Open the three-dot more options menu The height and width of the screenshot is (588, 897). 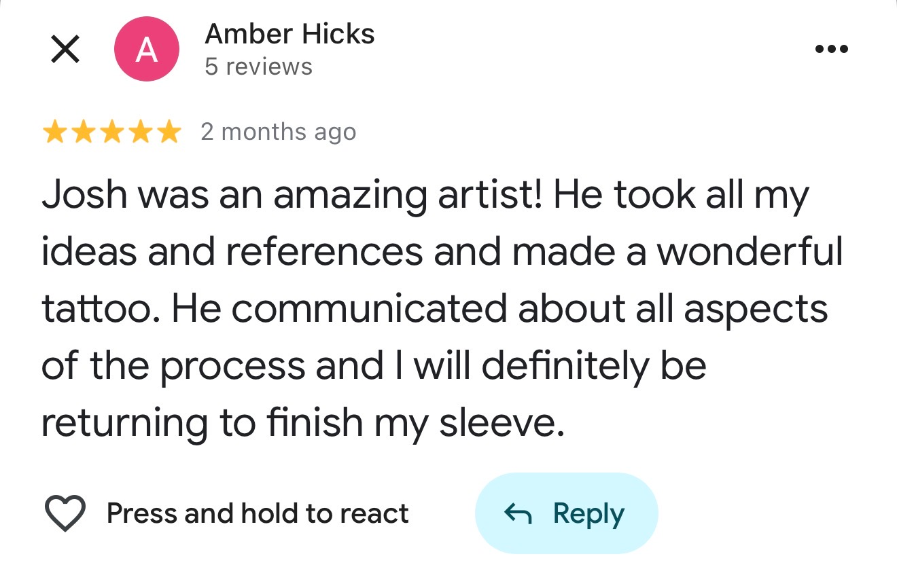coord(832,50)
